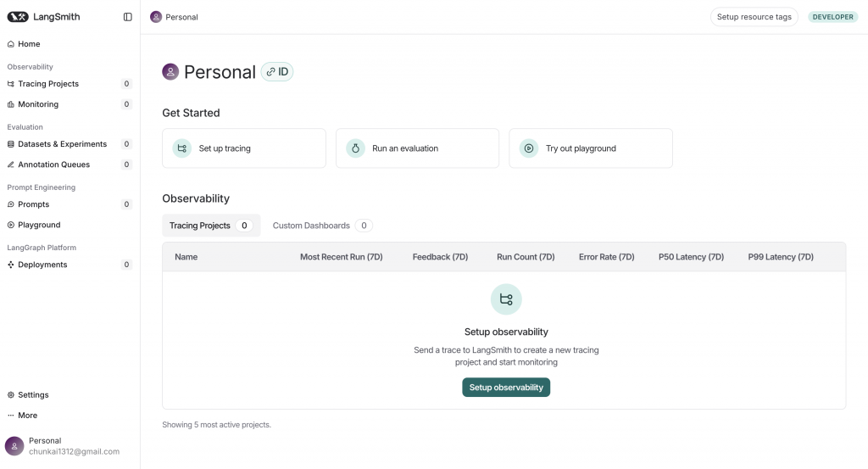Viewport: 868px width, 469px height.
Task: Click the Most Recent Run (7D) header
Action: tap(341, 257)
